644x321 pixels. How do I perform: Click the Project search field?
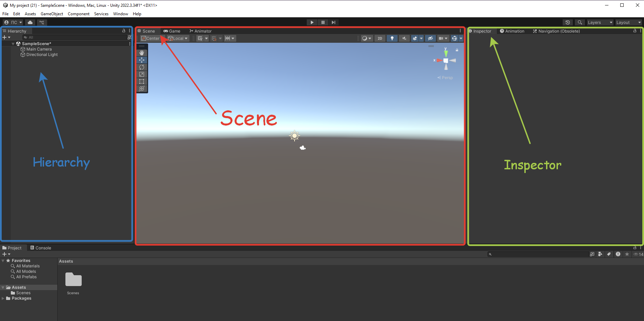(538, 254)
